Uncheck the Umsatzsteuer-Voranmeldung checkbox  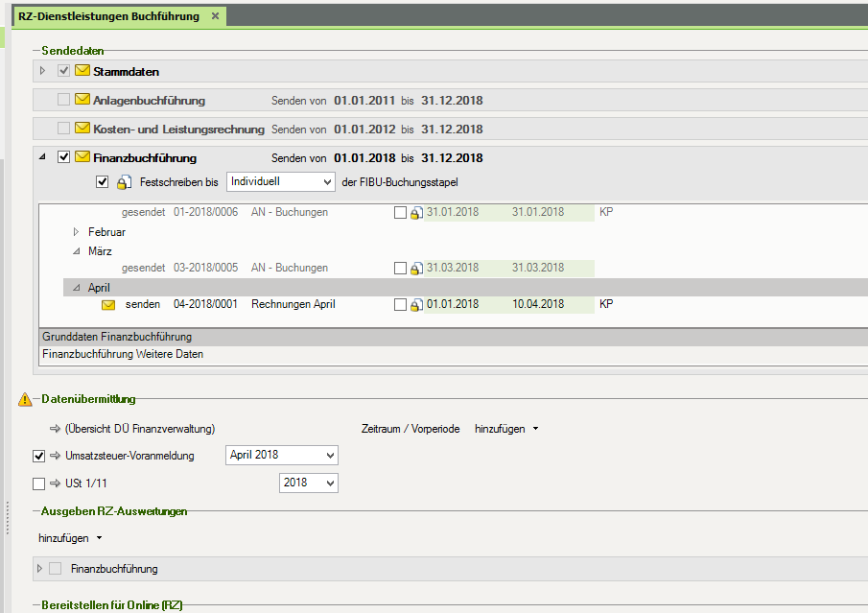(39, 456)
